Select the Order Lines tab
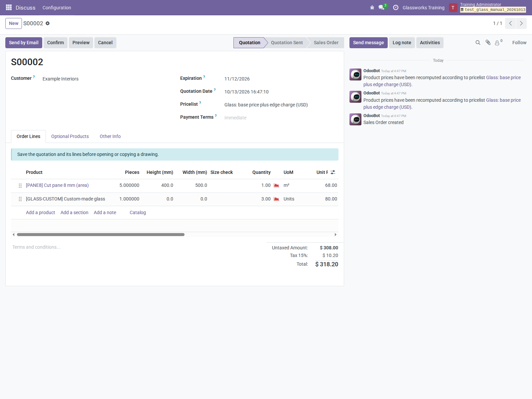 (29, 136)
